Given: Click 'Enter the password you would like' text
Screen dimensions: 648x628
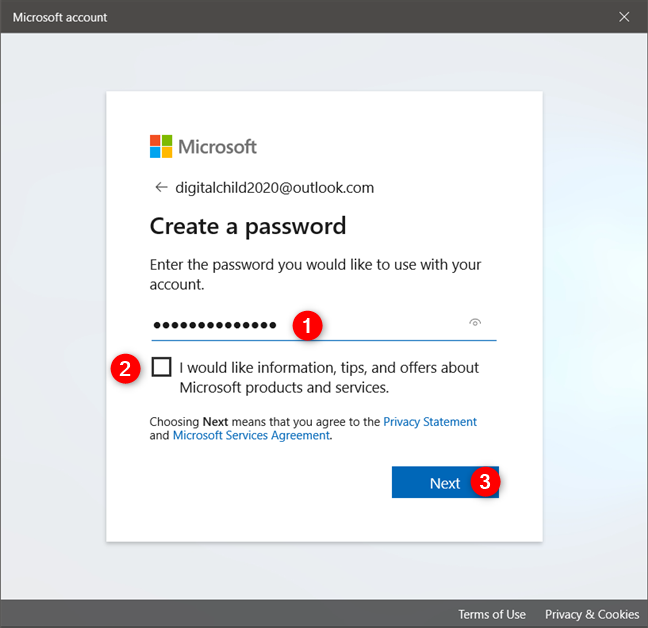Looking at the screenshot, I should coord(315,274).
